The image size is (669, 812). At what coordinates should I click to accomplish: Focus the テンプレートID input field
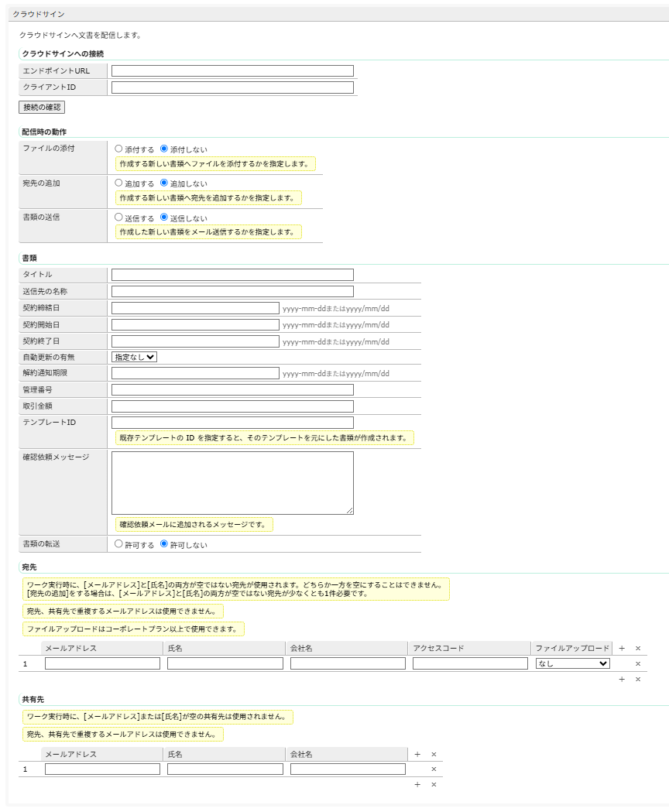tap(232, 423)
